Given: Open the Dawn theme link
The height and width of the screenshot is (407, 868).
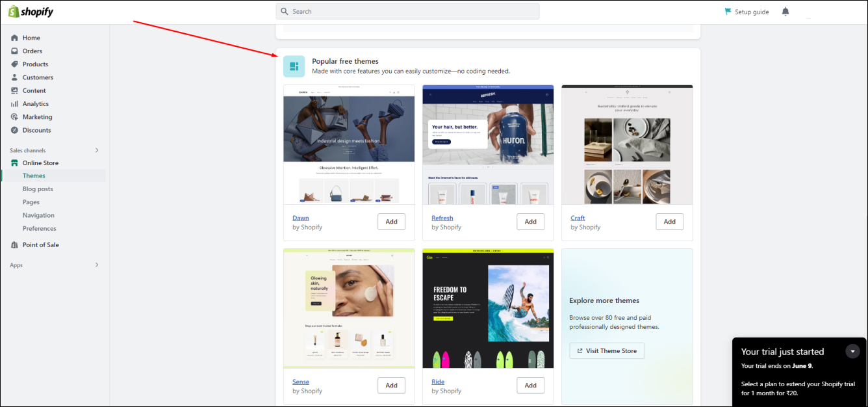Looking at the screenshot, I should point(301,218).
